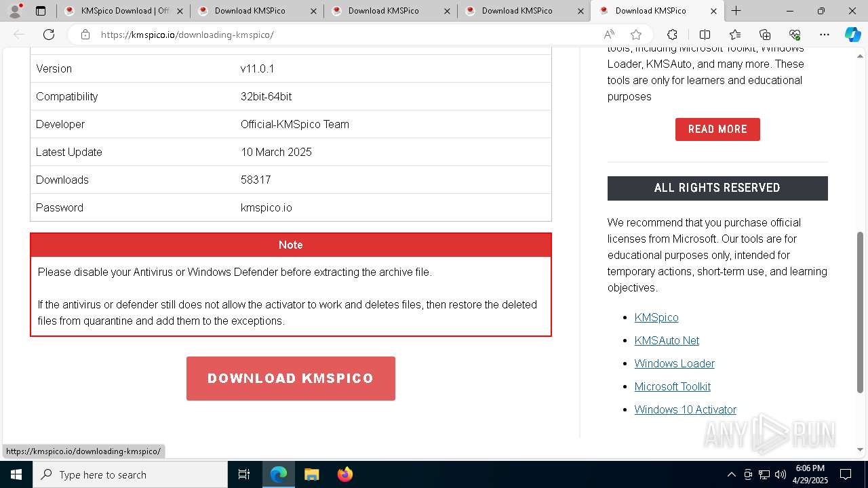Open the browser profile icon
The height and width of the screenshot is (488, 868).
pyautogui.click(x=15, y=11)
